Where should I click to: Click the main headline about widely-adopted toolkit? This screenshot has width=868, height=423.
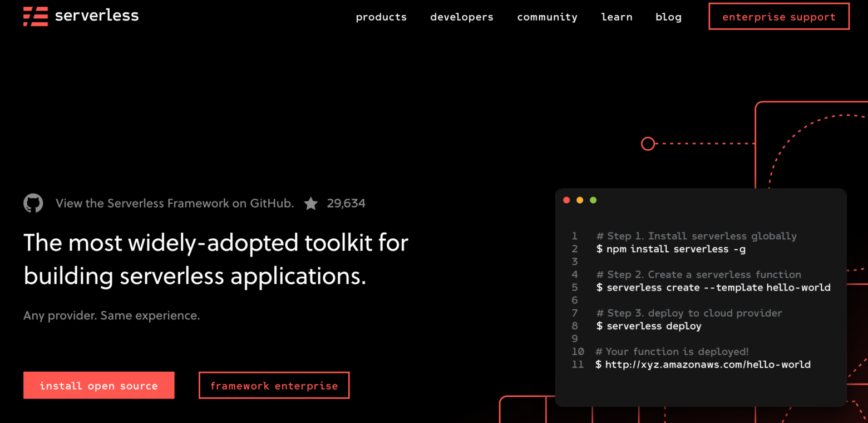[216, 259]
